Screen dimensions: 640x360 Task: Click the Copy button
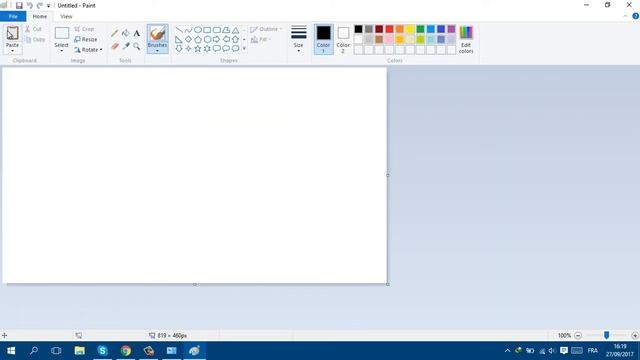click(35, 40)
